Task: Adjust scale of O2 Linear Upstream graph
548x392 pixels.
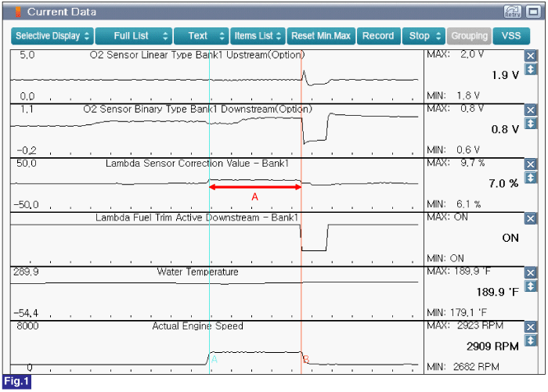Action: 530,69
